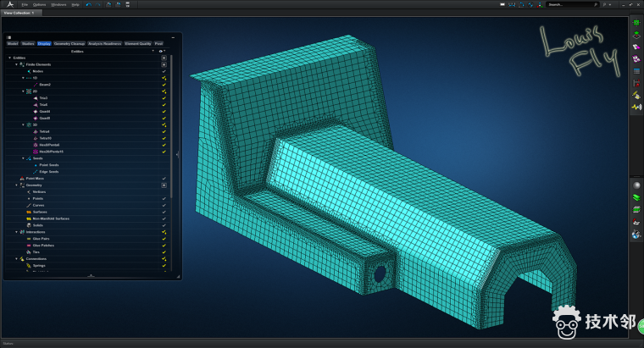Open the Options menu

39,4
